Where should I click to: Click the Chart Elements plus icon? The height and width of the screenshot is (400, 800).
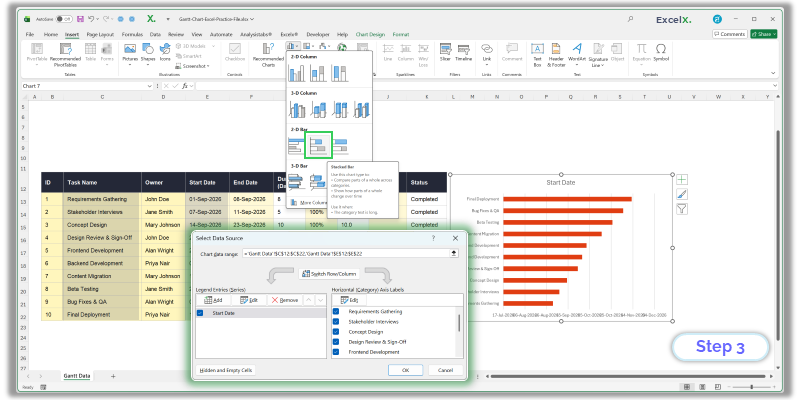point(682,180)
